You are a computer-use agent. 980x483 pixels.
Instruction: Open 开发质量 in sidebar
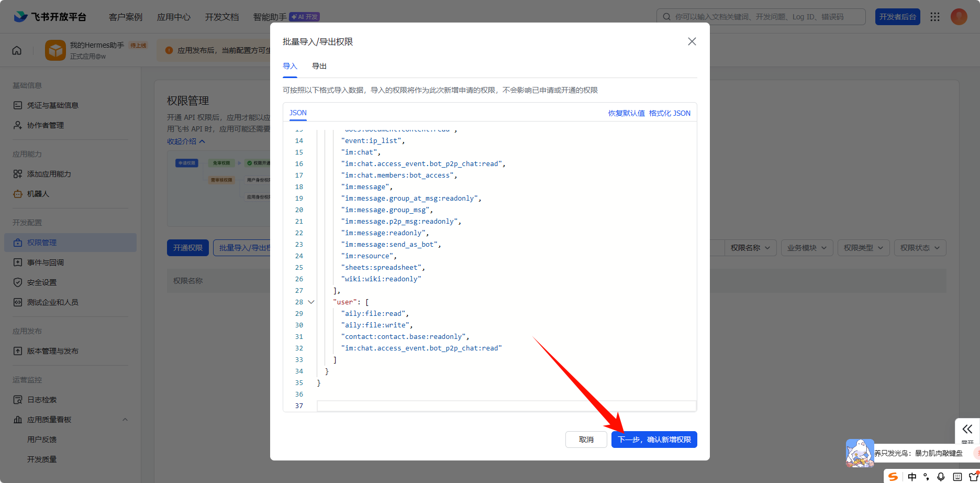click(x=42, y=459)
